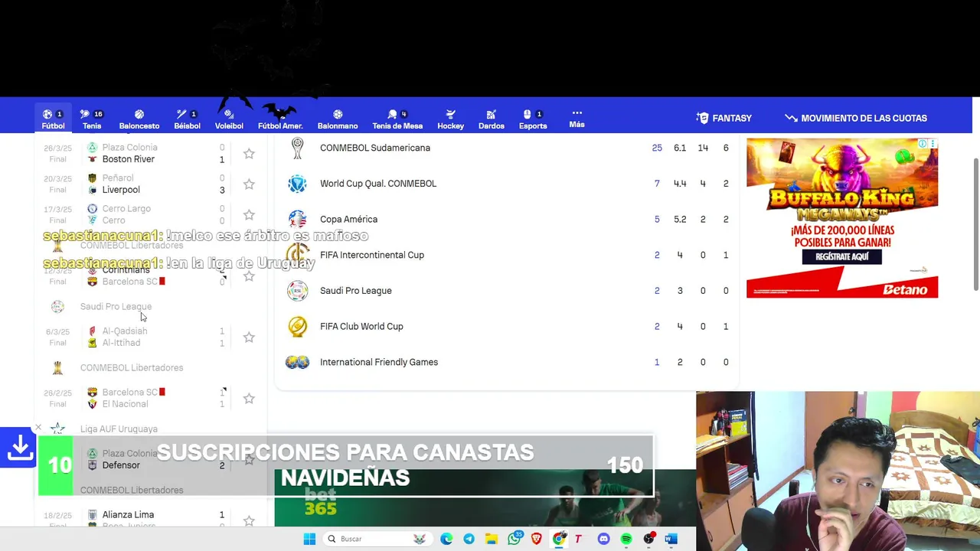
Task: Select the FIFA Club World Cup text
Action: pos(361,326)
